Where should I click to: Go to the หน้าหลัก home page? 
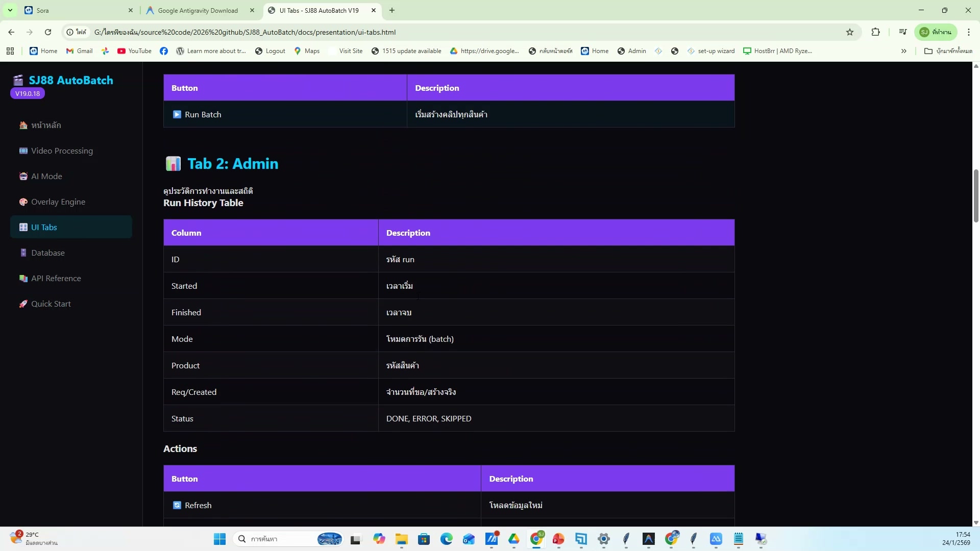[45, 125]
